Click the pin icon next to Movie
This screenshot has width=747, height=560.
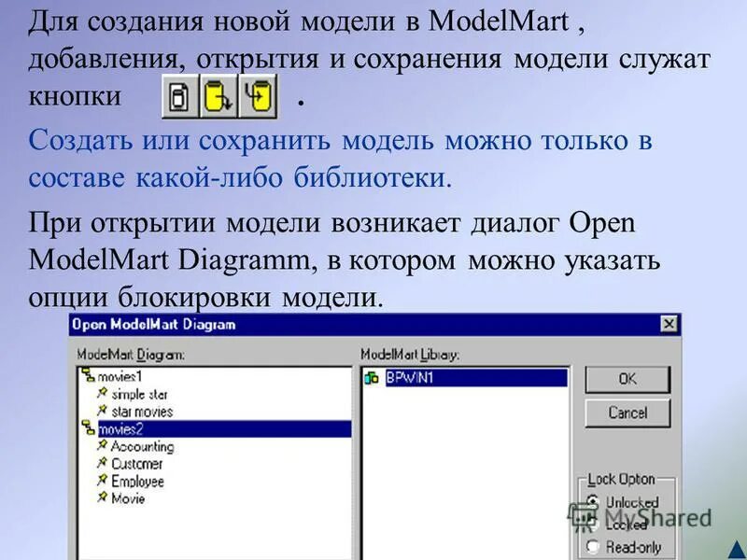pos(103,497)
